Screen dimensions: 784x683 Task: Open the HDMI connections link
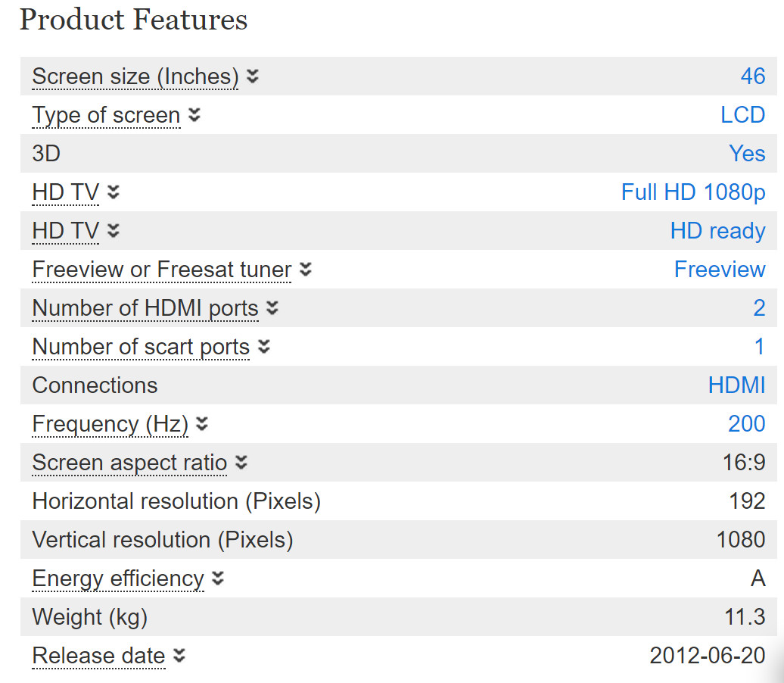(736, 385)
